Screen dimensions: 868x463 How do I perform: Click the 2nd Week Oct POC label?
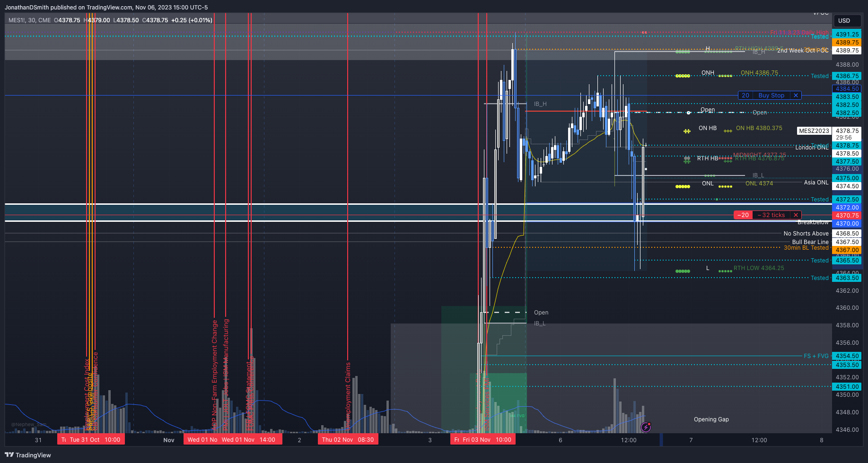coord(803,51)
